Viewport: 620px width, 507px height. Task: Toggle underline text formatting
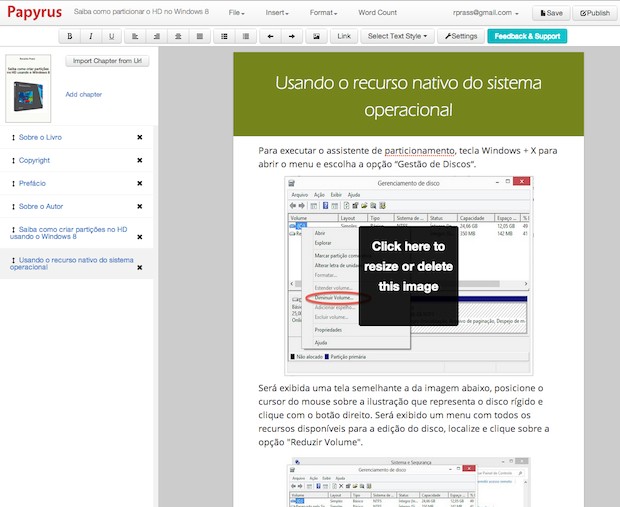(111, 36)
